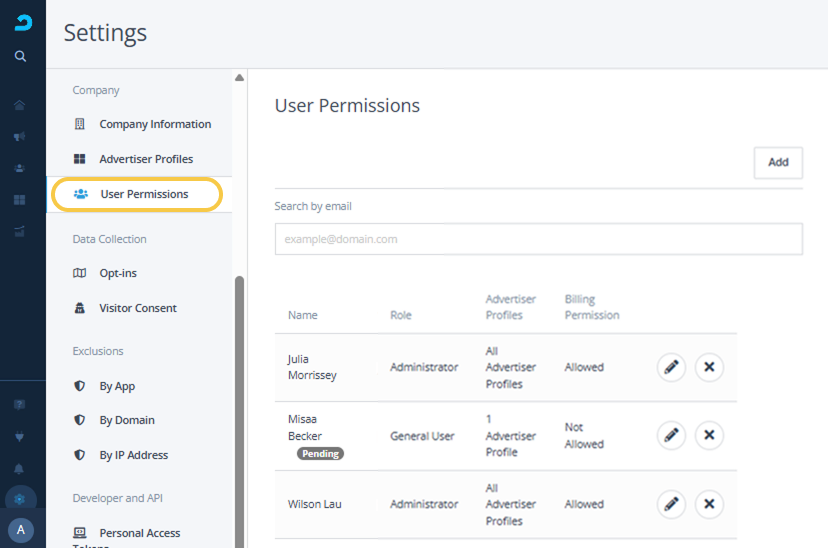
Task: Click the edit pencil for Misaa Becker
Action: click(x=671, y=435)
